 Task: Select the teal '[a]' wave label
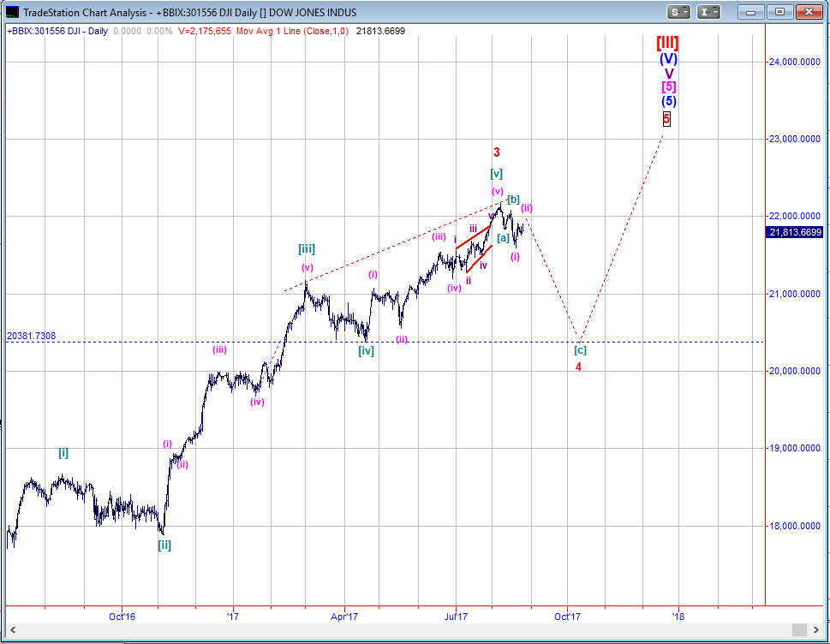coord(503,238)
